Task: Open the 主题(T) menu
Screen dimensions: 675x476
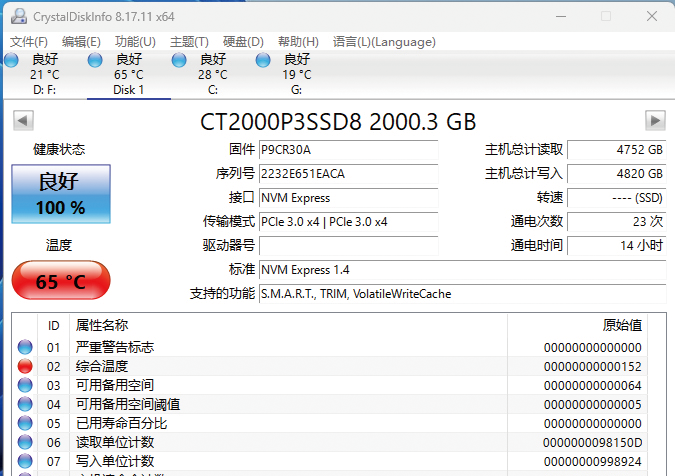Action: tap(189, 42)
